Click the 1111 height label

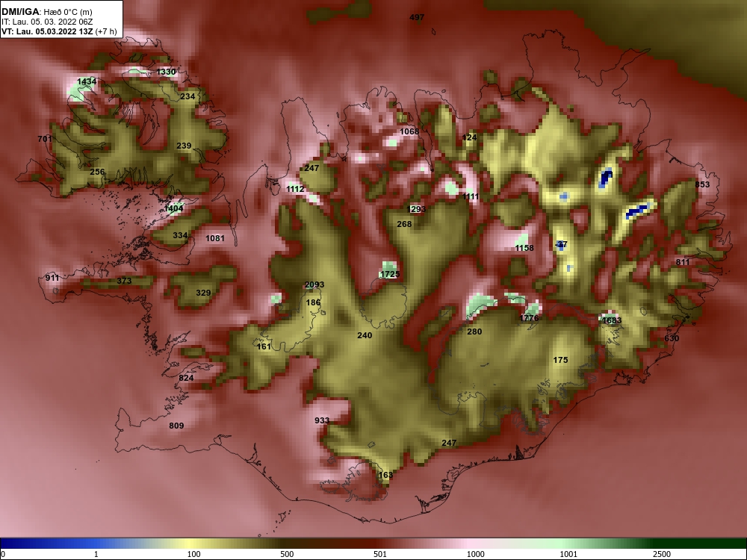click(471, 196)
